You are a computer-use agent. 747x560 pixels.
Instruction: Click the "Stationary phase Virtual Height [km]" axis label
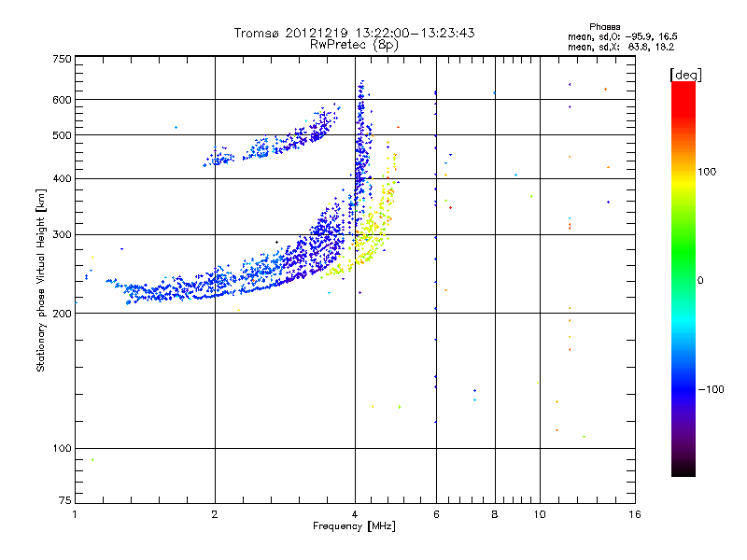(40, 281)
